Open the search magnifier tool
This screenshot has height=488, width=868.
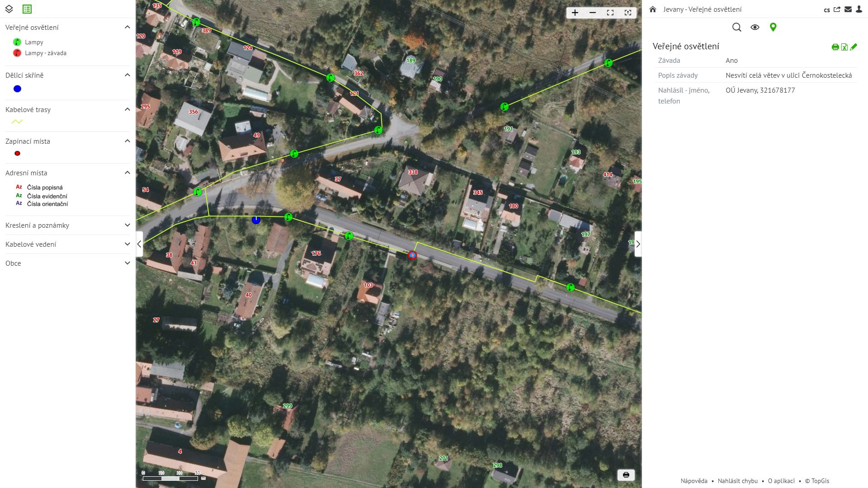click(x=736, y=27)
